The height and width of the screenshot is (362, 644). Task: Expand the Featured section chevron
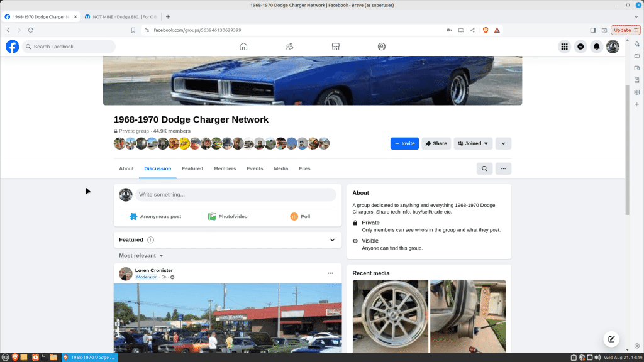[x=332, y=239]
